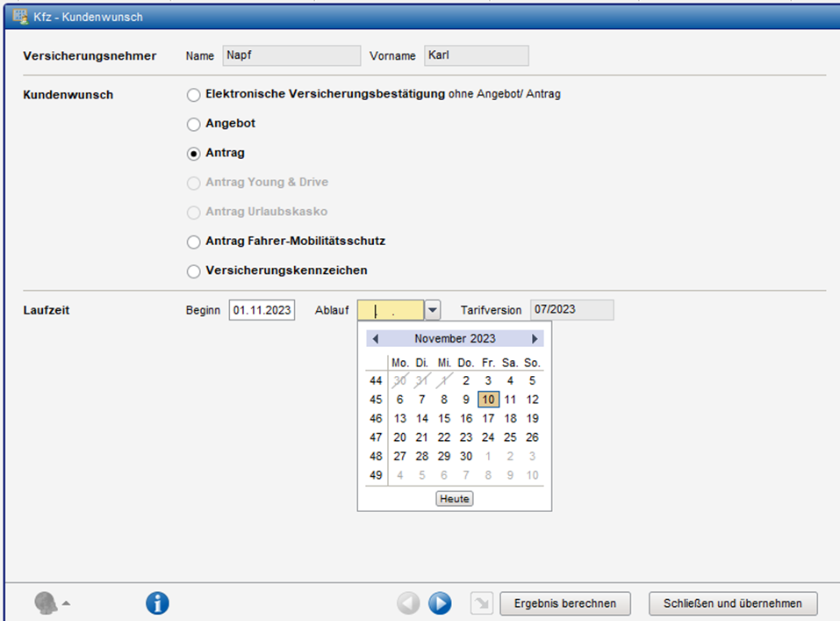Viewport: 840px width, 621px height.
Task: Pick November 2 in the calendar
Action: click(x=466, y=380)
